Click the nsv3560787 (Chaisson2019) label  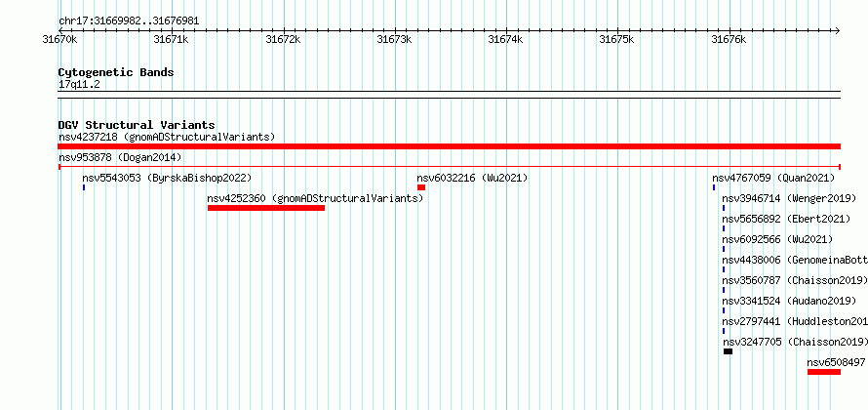795,280
